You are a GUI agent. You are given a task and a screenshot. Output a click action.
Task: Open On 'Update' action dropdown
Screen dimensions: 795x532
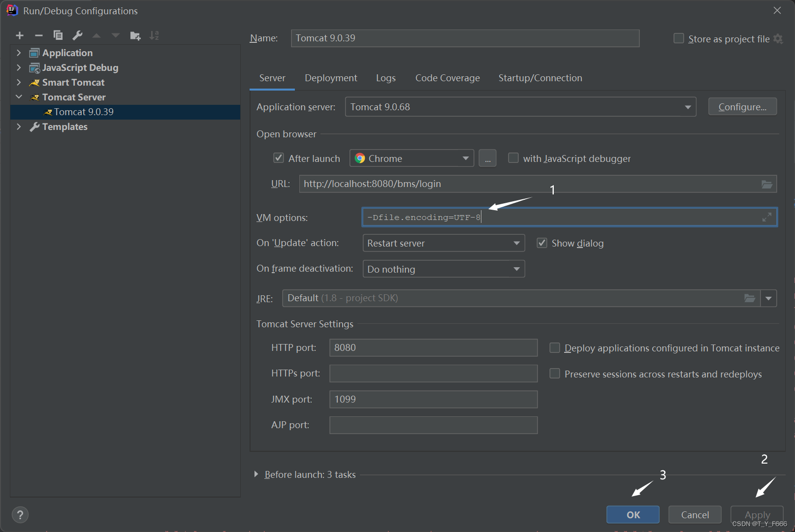[x=444, y=243]
